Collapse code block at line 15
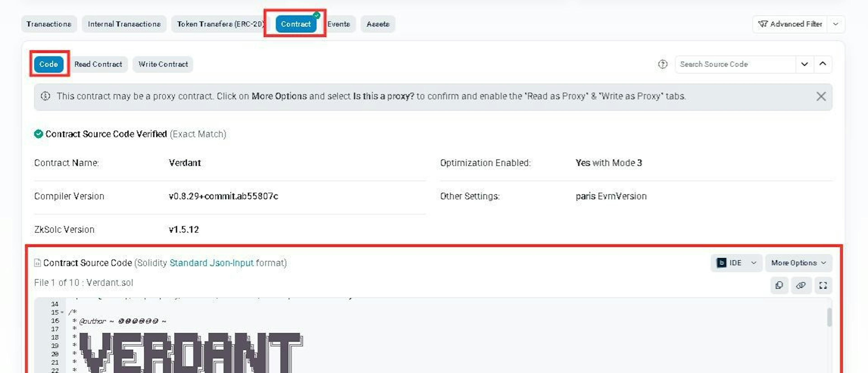Image resolution: width=868 pixels, height=373 pixels. (x=62, y=312)
